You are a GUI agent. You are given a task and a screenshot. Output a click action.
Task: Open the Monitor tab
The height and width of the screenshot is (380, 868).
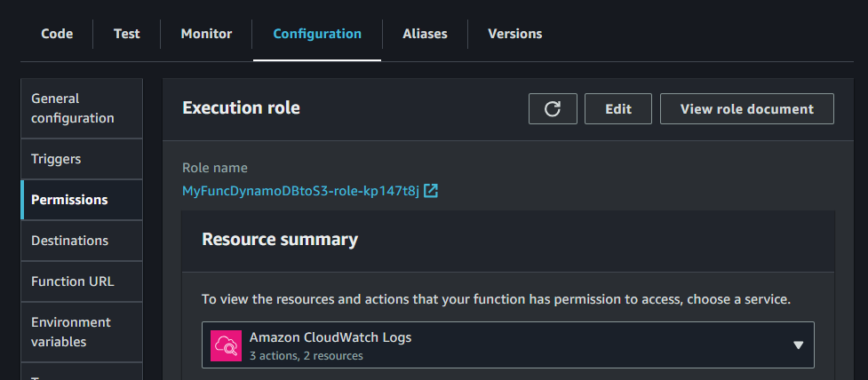coord(206,34)
